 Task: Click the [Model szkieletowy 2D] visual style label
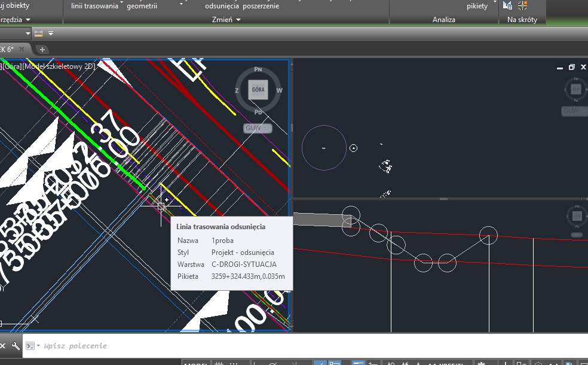[59, 66]
